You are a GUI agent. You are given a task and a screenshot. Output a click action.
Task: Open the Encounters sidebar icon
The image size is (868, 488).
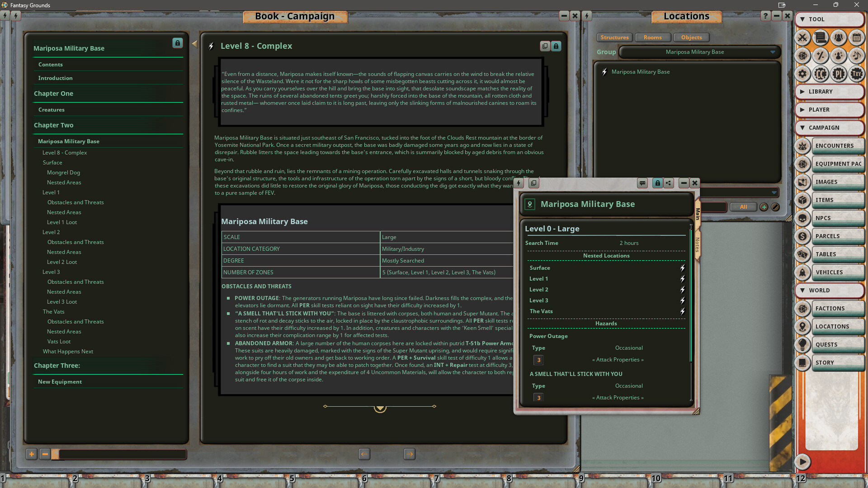[802, 146]
